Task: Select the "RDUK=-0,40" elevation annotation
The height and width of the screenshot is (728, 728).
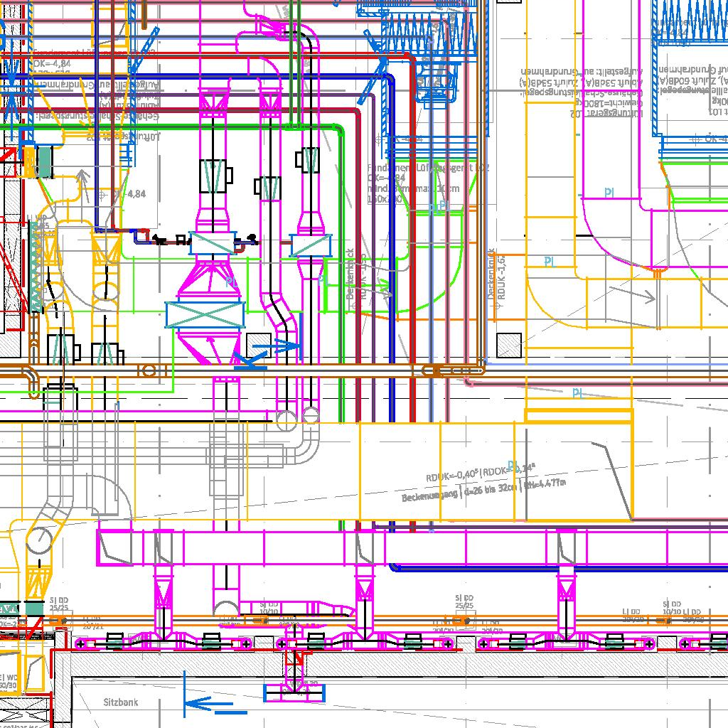Action: point(451,475)
